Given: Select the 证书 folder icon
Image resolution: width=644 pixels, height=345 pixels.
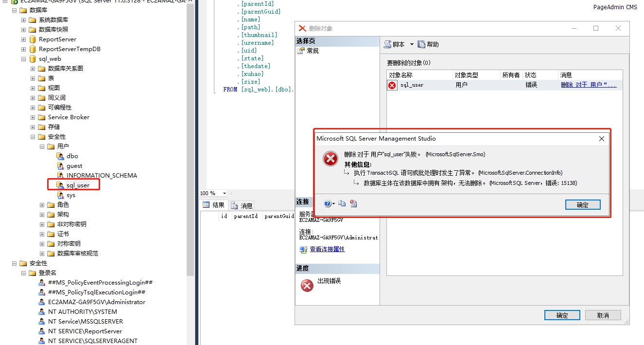Looking at the screenshot, I should pyautogui.click(x=51, y=234).
